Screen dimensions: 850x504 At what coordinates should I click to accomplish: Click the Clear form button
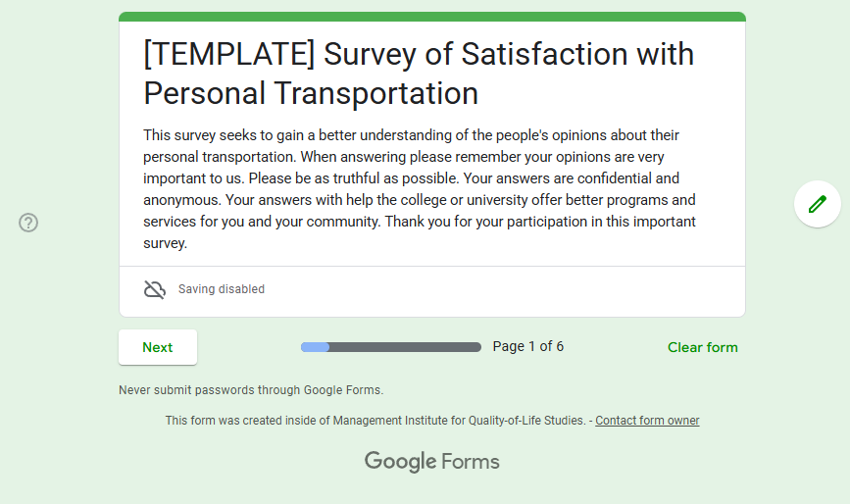click(702, 347)
